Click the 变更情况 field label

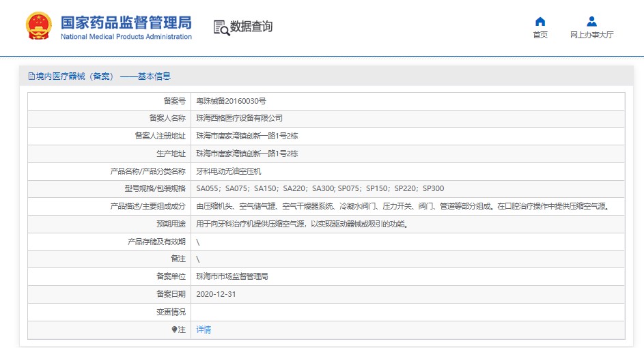171,312
